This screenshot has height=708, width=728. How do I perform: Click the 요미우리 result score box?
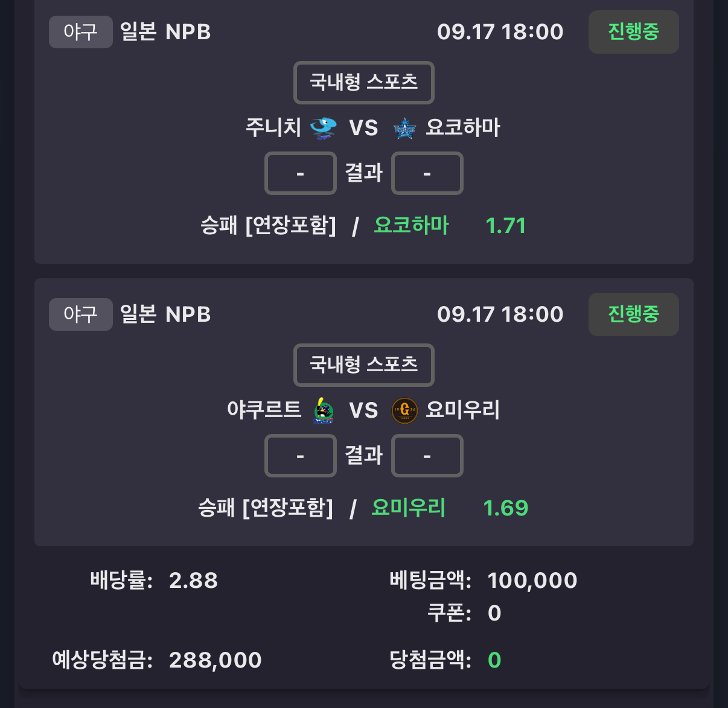[427, 456]
